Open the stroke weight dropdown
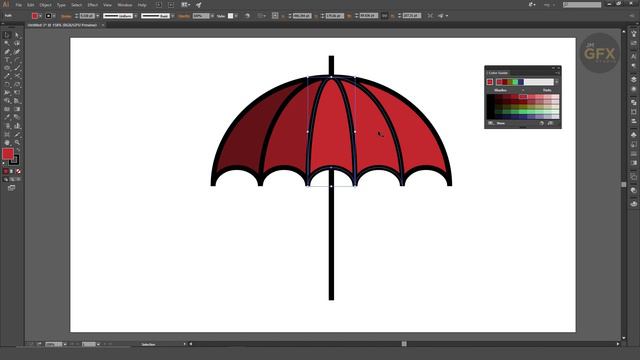 [98, 16]
